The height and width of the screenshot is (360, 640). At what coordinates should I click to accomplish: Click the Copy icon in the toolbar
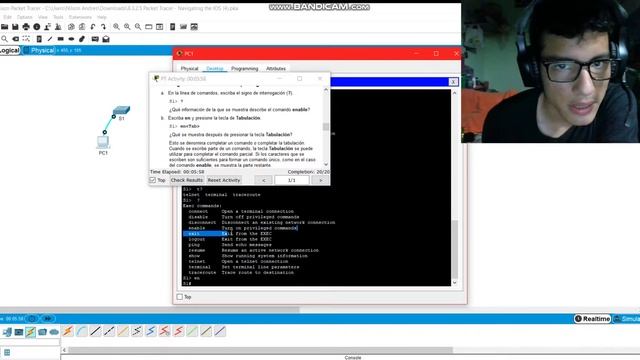71,27
